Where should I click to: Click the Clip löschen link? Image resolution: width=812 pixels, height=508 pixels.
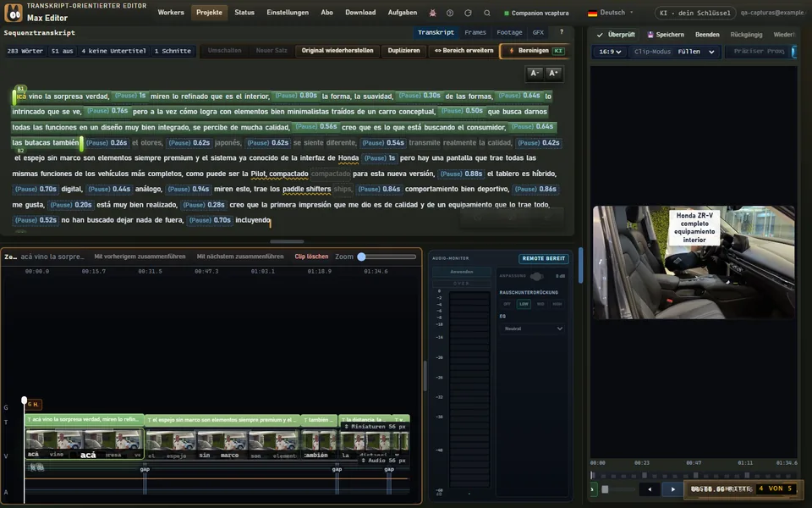(311, 257)
